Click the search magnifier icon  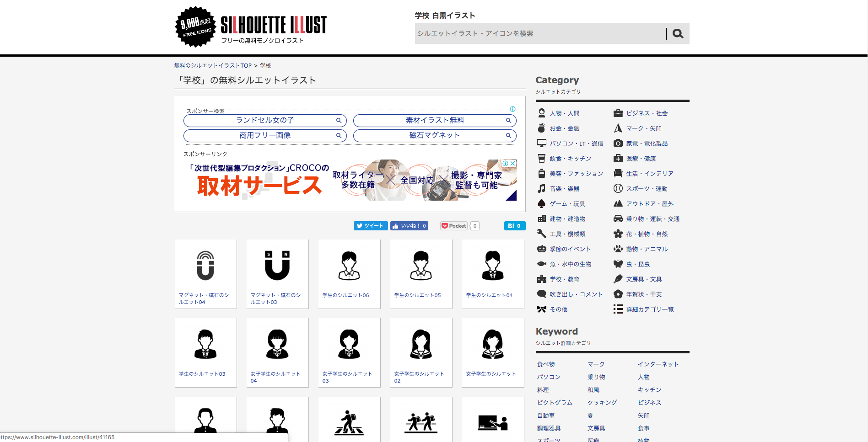tap(678, 34)
